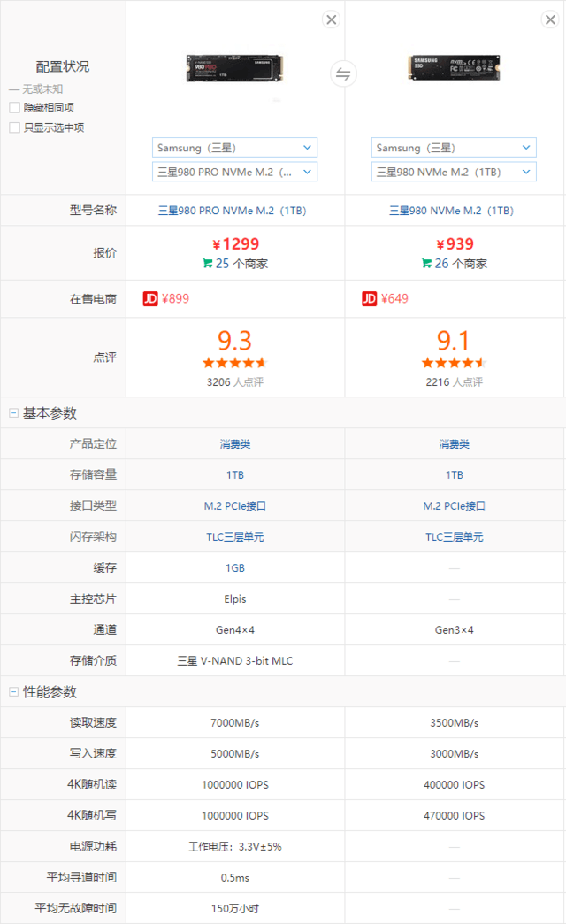566x924 pixels.
Task: Select the 0.5ms seek time value
Action: pyautogui.click(x=235, y=877)
